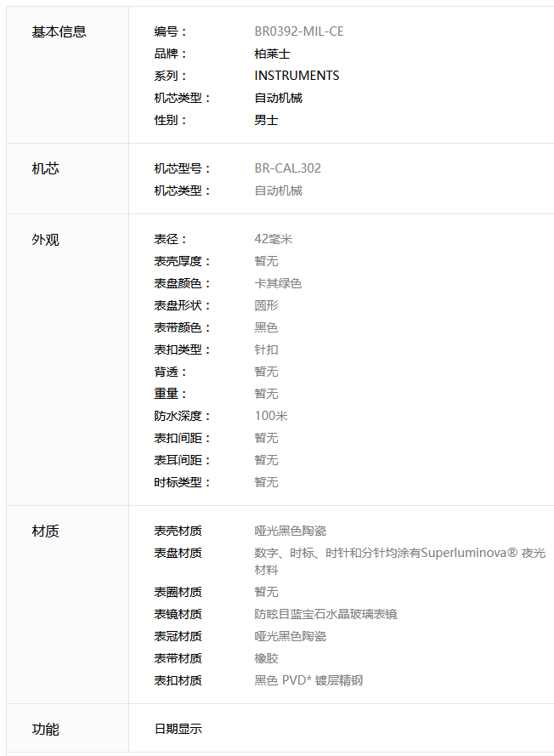
Task: Click the 42毫米 case diameter value
Action: [x=273, y=239]
